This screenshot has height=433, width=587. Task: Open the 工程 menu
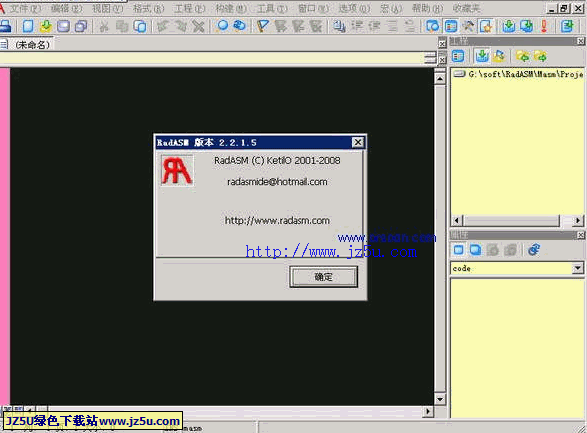click(x=189, y=8)
